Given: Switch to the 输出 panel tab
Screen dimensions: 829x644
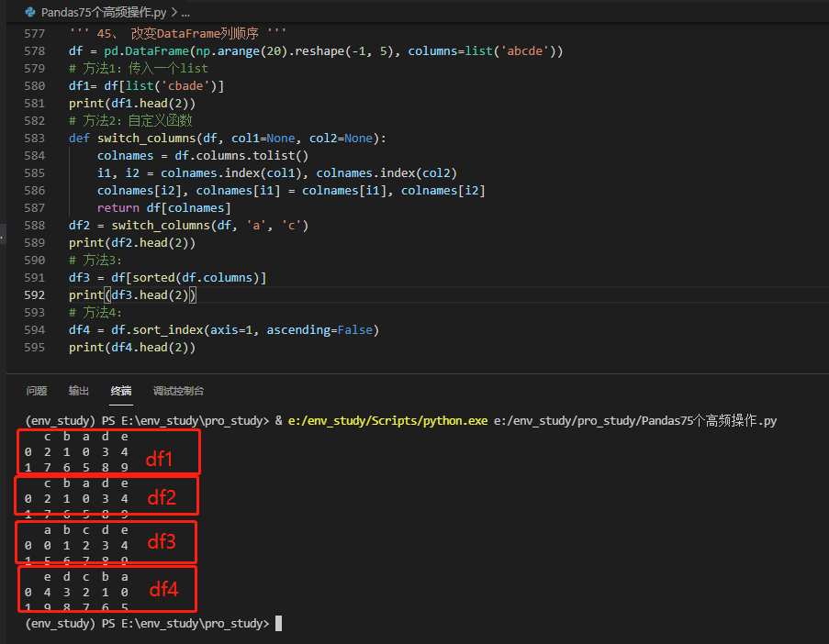Looking at the screenshot, I should pos(79,391).
